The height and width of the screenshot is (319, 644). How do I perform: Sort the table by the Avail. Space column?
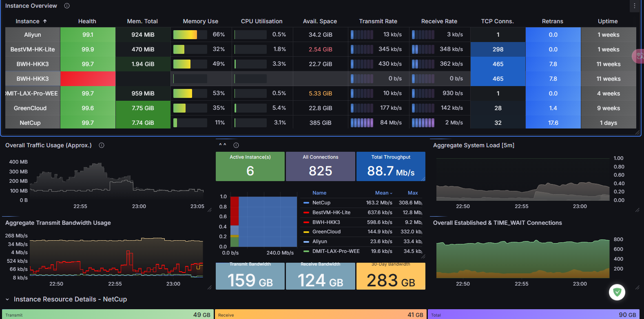click(x=320, y=21)
